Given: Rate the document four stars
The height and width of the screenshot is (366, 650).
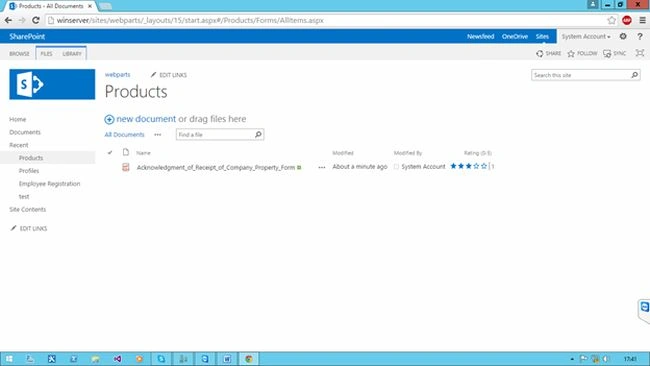Looking at the screenshot, I should click(476, 166).
